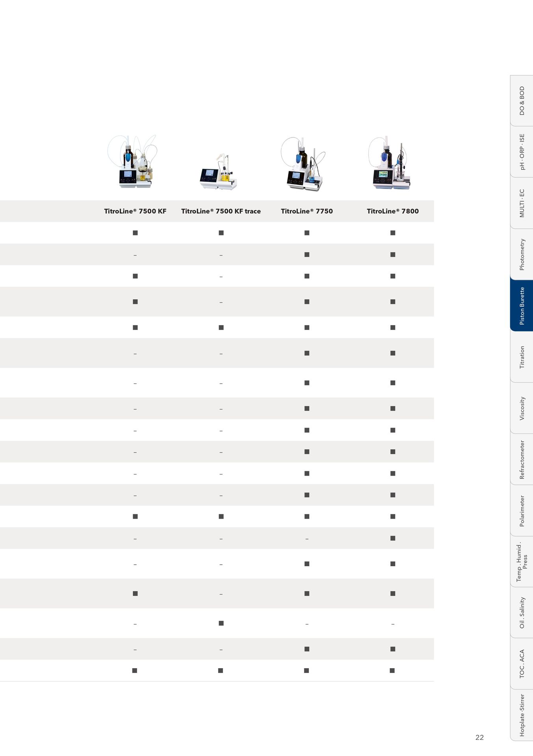Select the highlighted Piston Burette tab
The width and height of the screenshot is (533, 756).
pyautogui.click(x=522, y=306)
